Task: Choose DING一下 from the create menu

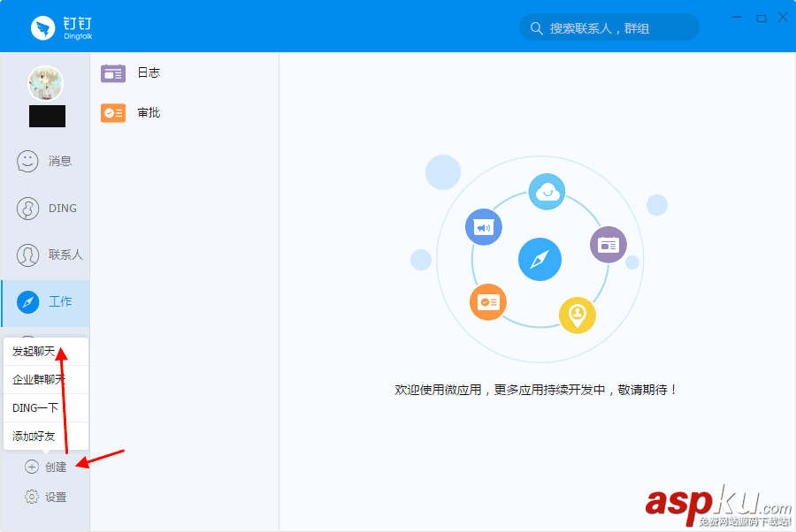Action: 46,408
